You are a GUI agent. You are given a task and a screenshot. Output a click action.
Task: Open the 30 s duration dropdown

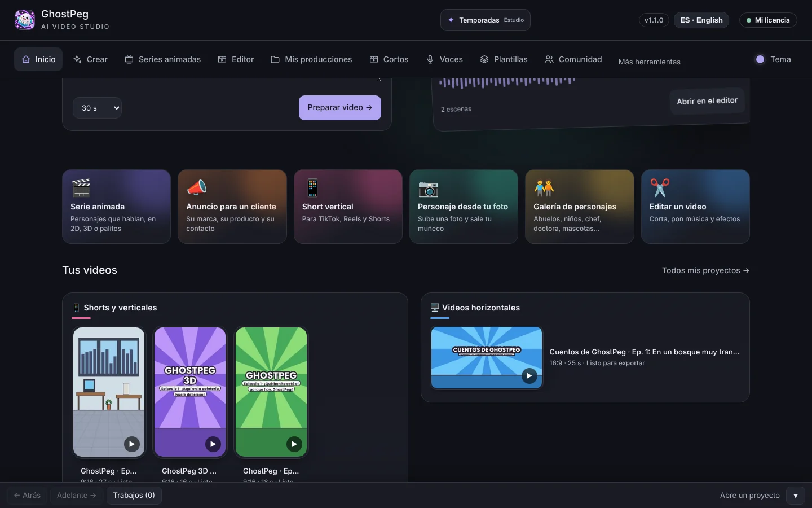97,108
